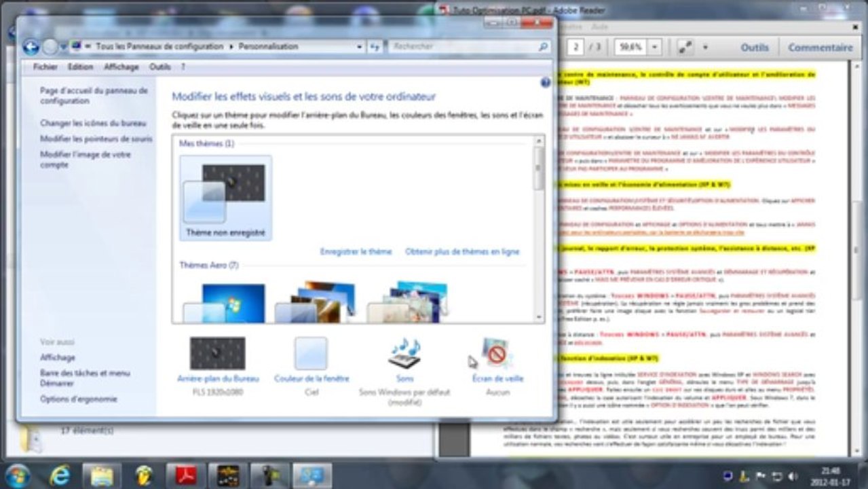Open the Adobe Reader taskbar icon
Image resolution: width=868 pixels, height=489 pixels.
[186, 475]
